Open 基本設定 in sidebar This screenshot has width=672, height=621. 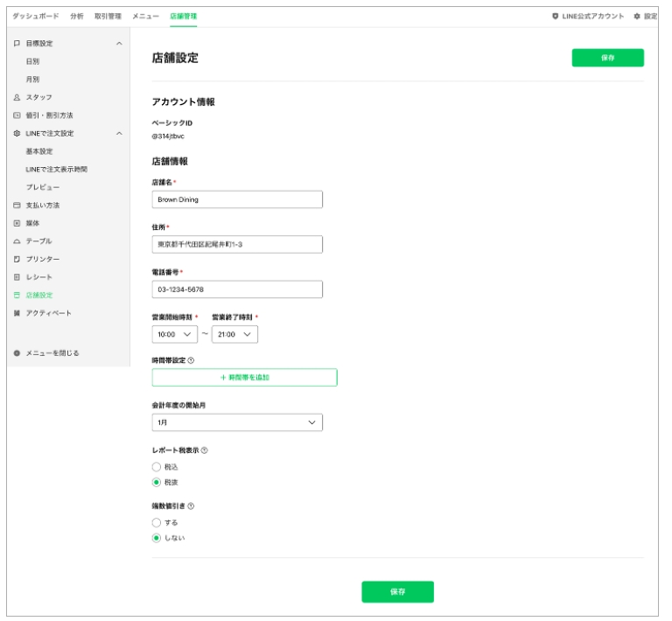pos(39,151)
